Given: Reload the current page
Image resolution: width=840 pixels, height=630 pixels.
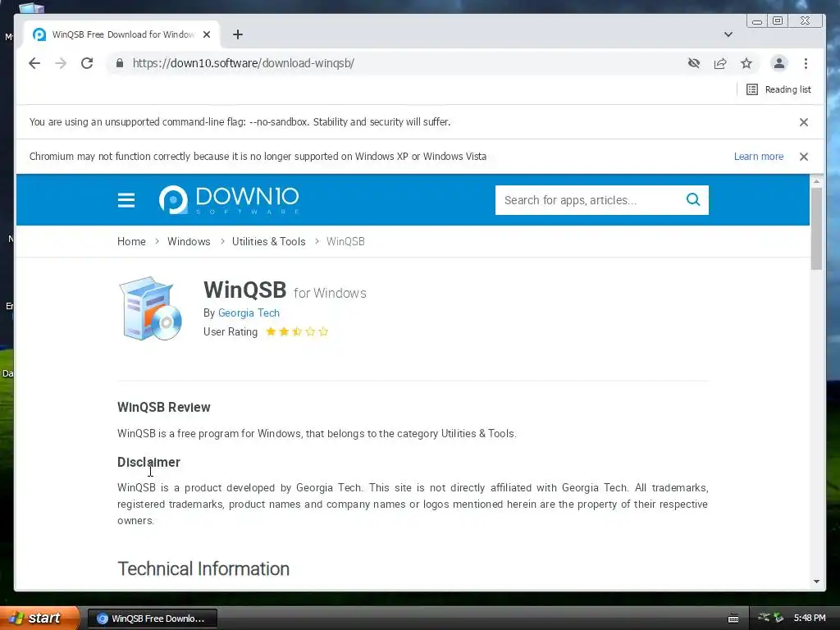Looking at the screenshot, I should pos(87,63).
